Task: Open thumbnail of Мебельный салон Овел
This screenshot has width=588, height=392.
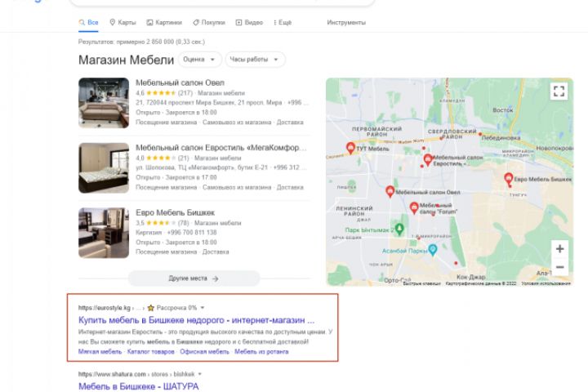Action: pos(104,103)
